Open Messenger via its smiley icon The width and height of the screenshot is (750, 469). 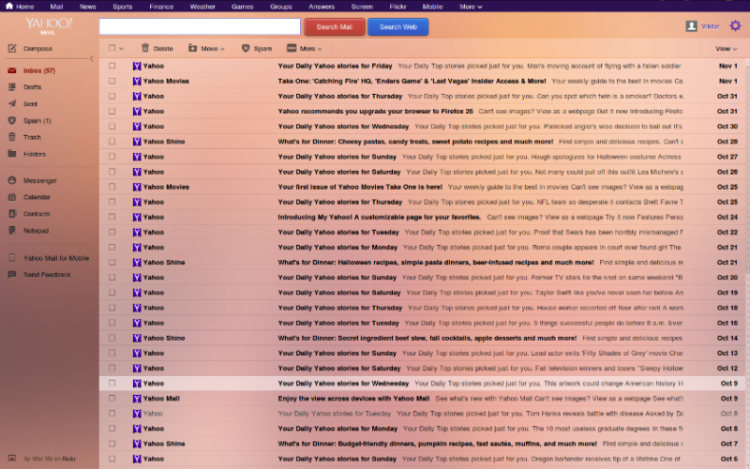(12, 180)
